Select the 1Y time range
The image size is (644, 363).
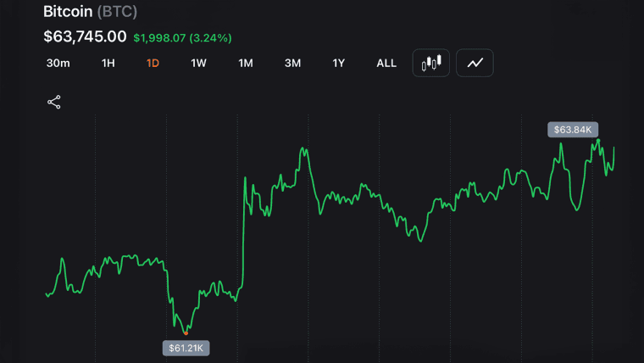click(x=338, y=63)
